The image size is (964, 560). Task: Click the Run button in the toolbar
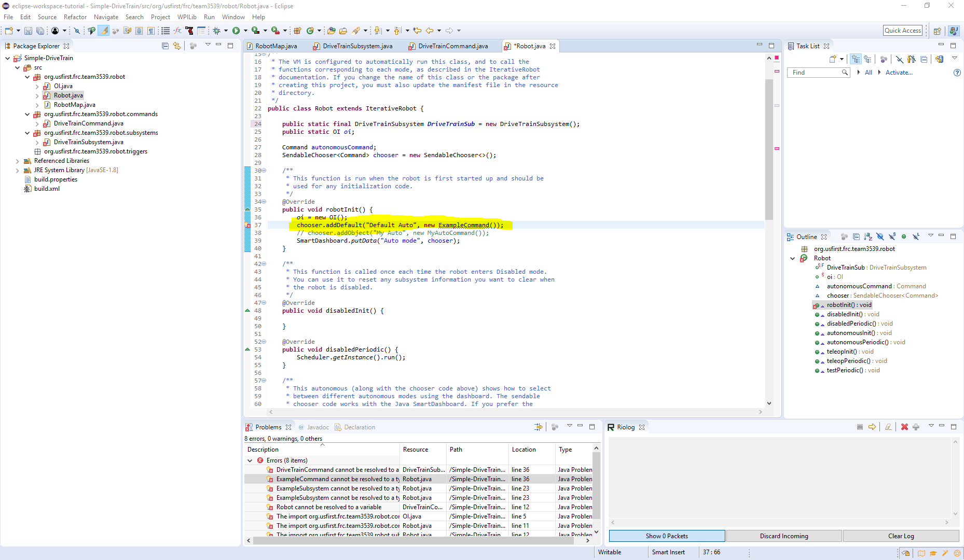pyautogui.click(x=237, y=30)
